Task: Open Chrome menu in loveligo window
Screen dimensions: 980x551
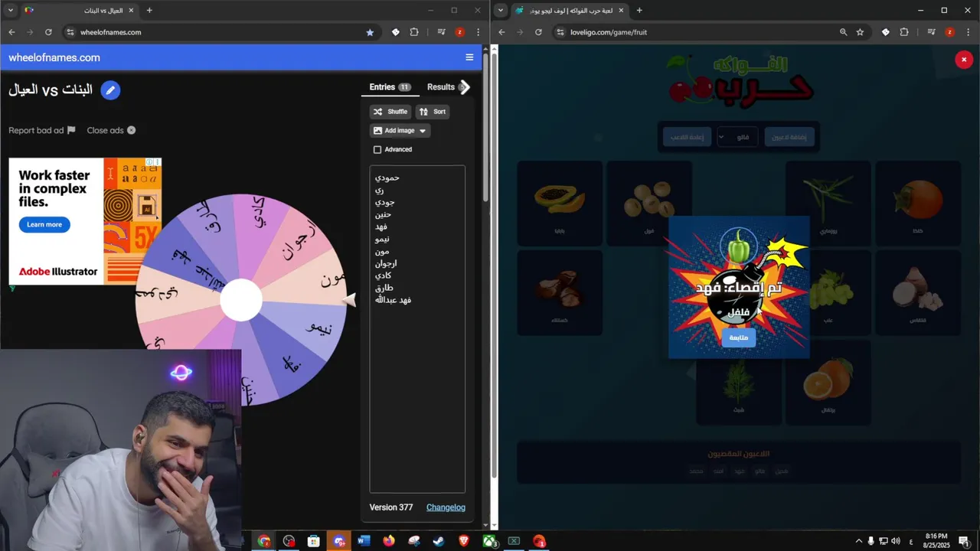Action: tap(968, 32)
